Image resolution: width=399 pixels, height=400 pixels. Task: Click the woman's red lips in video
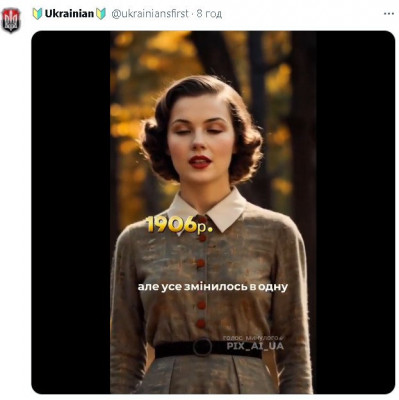click(200, 162)
